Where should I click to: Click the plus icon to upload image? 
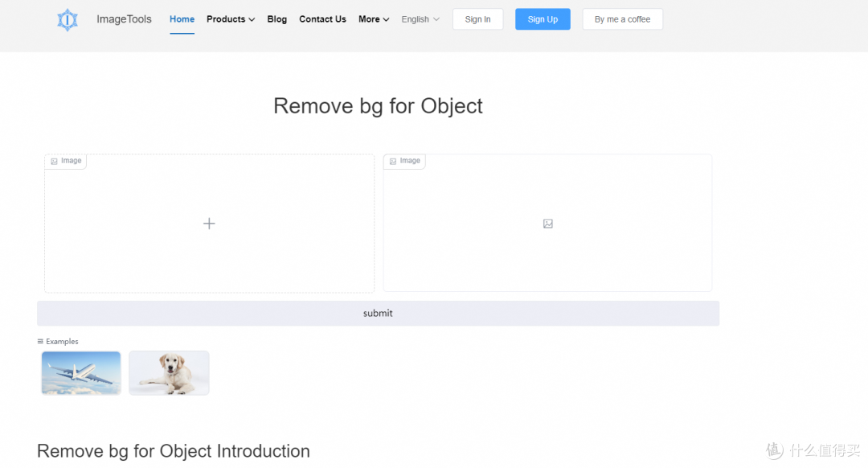pyautogui.click(x=209, y=224)
